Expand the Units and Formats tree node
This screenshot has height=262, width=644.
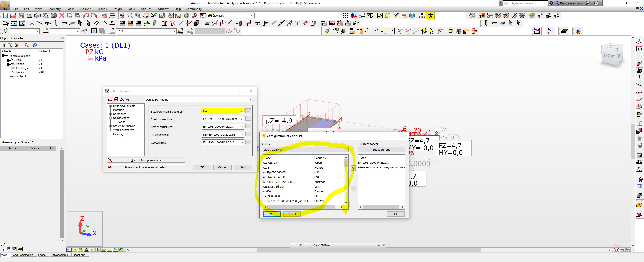pyautogui.click(x=110, y=106)
